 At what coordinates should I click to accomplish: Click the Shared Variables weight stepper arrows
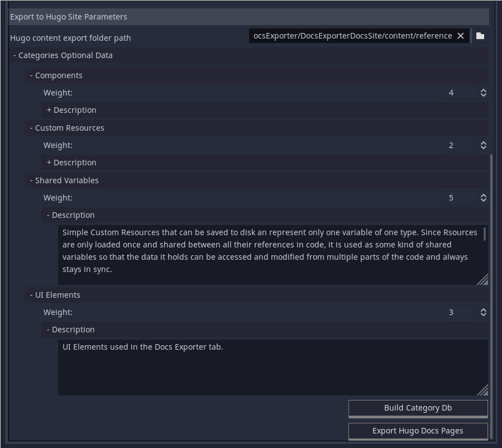(x=484, y=198)
